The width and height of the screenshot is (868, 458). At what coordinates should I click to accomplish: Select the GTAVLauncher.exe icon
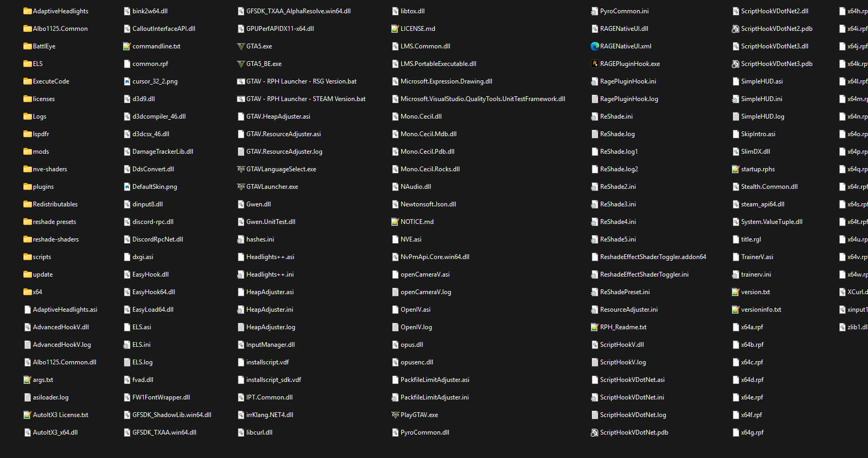pos(241,187)
